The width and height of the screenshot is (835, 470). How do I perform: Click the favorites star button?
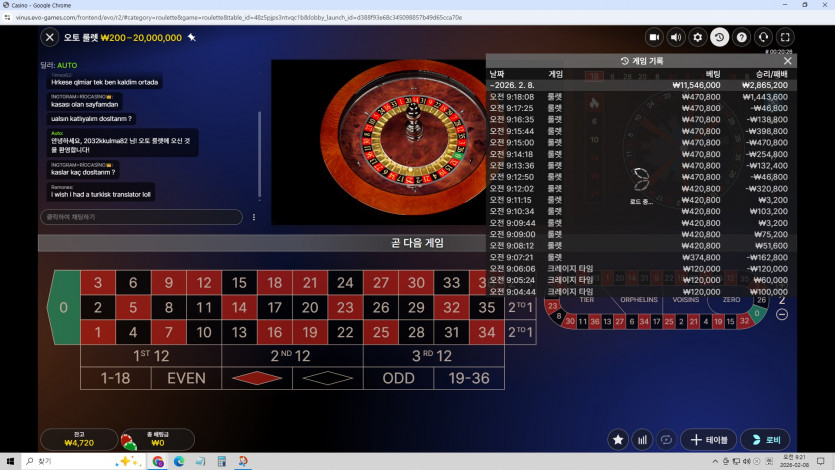(619, 439)
